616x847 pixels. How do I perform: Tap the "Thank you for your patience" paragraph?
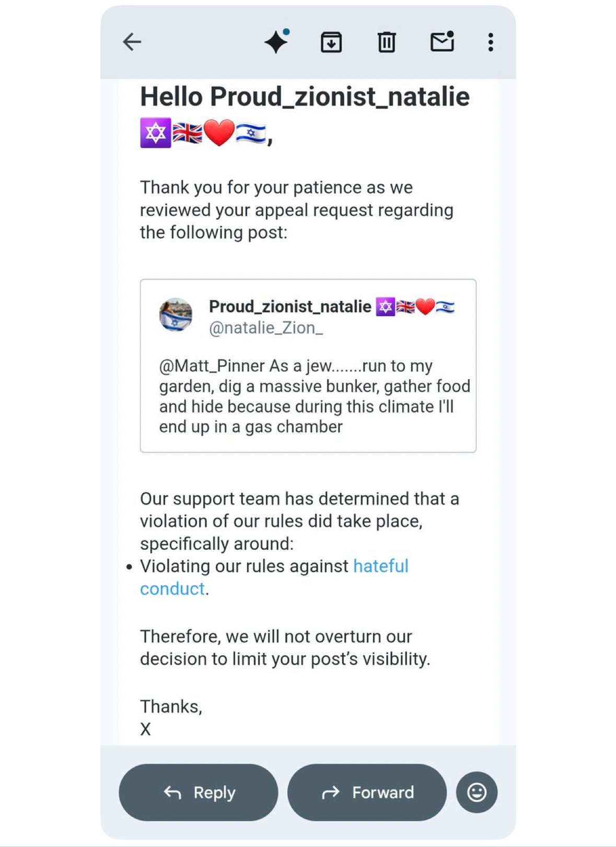296,210
